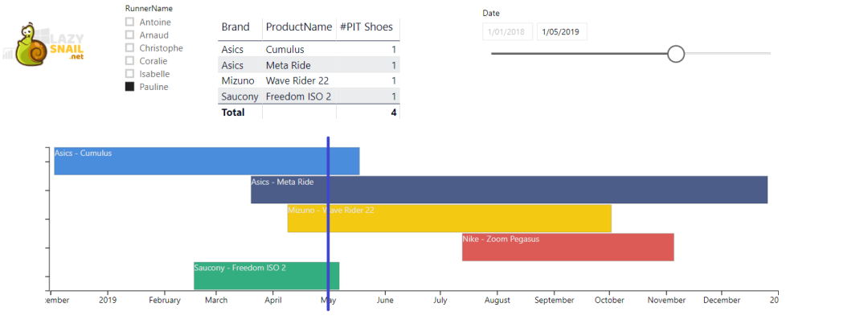Select the Asics - Cumulus timeline bar
This screenshot has height=324, width=868.
tap(207, 161)
